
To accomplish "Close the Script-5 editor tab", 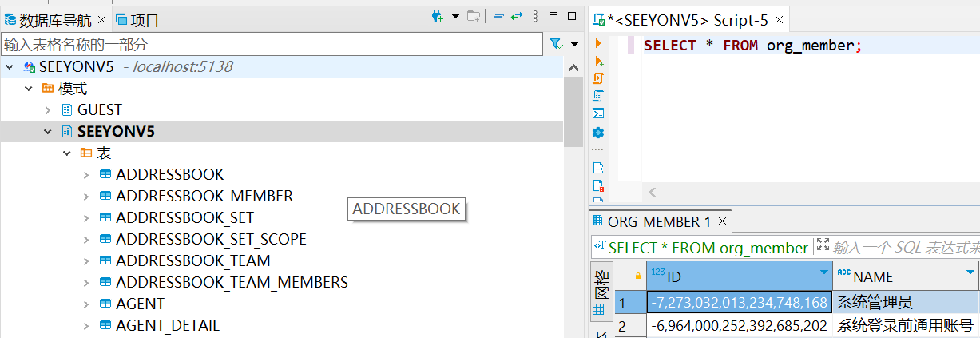I will pos(780,21).
